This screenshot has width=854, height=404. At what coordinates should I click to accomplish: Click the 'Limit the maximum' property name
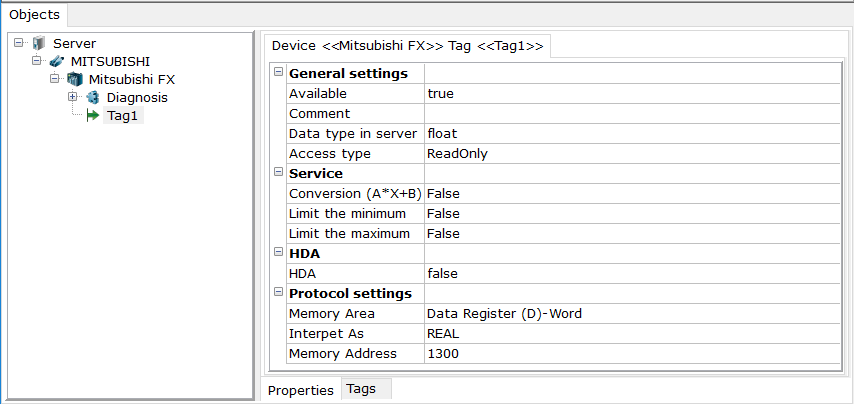349,234
